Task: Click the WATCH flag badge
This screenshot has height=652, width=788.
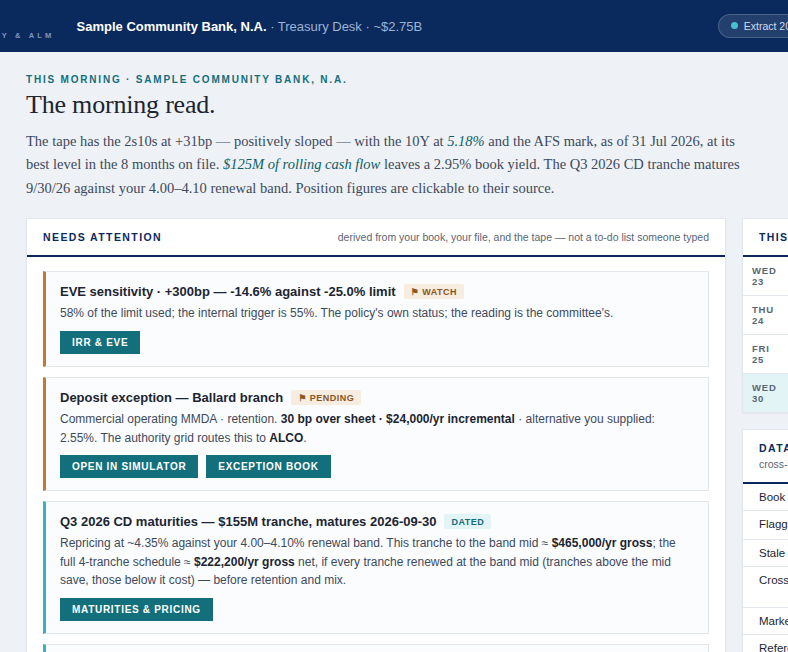Action: (x=434, y=292)
